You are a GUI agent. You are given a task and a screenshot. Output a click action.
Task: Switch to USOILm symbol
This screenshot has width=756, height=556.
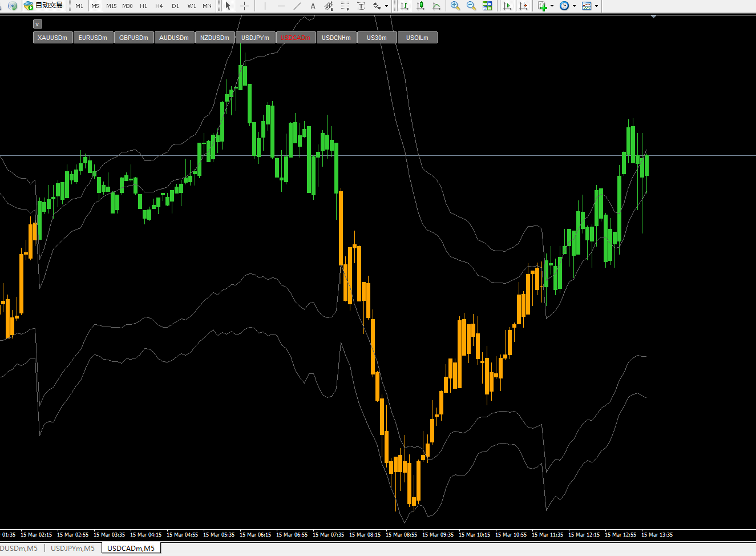point(417,38)
